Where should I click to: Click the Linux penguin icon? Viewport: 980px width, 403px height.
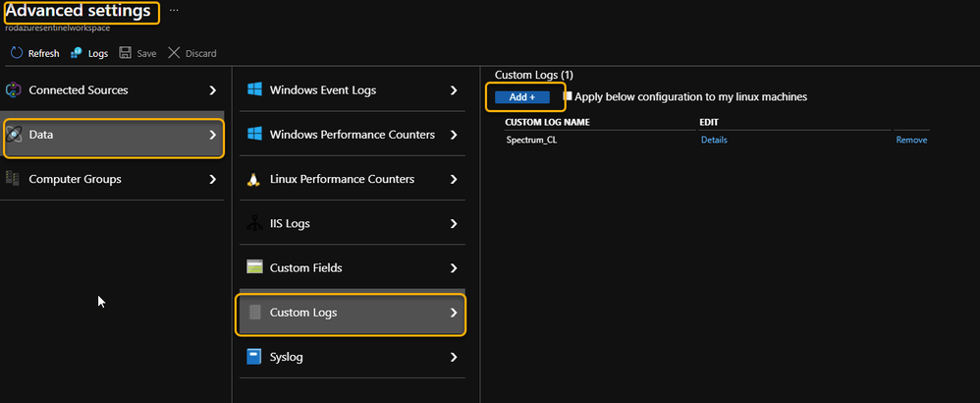253,180
